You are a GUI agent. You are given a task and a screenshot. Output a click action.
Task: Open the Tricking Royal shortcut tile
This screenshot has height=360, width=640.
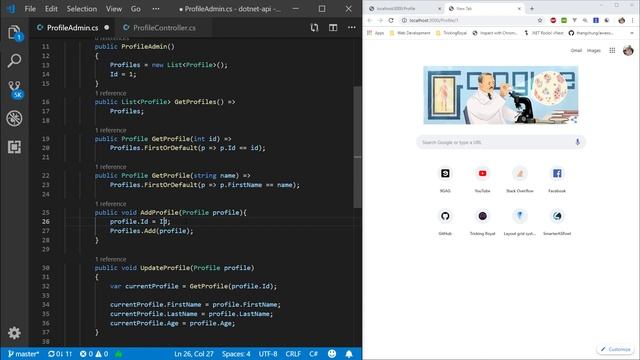[x=482, y=222]
